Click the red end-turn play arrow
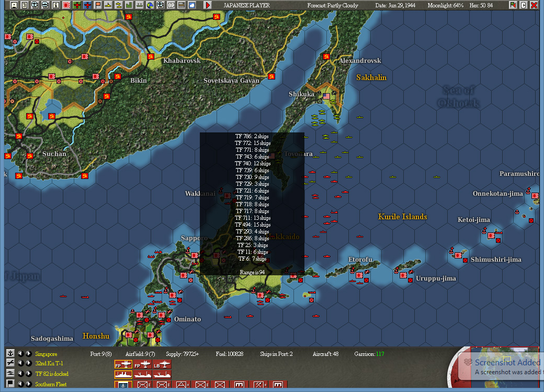Screen dimensions: 544x392 (x=208, y=5)
